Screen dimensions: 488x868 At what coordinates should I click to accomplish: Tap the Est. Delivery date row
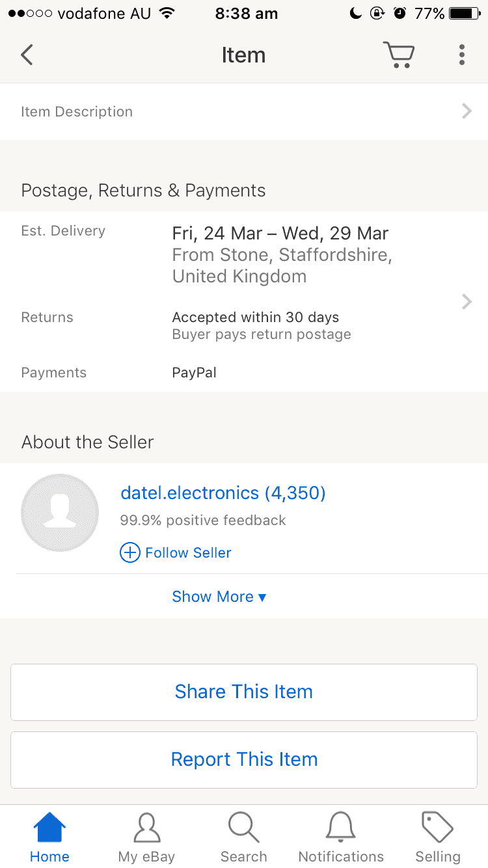(244, 254)
